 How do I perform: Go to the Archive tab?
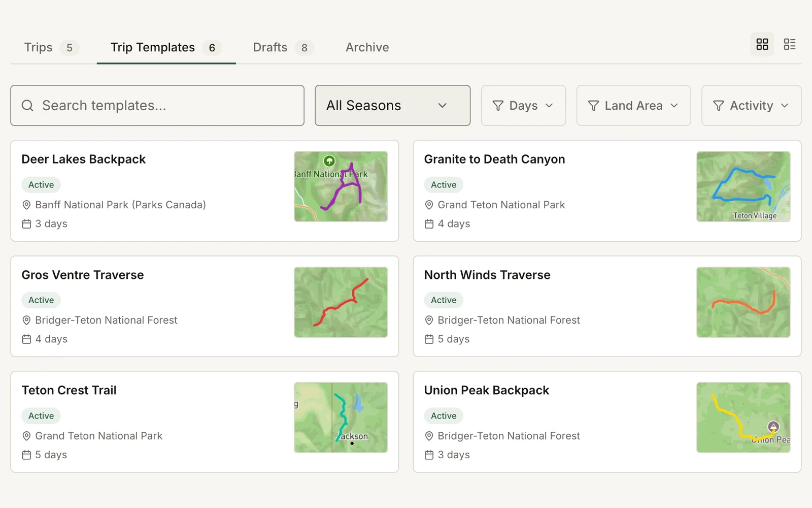pos(367,47)
